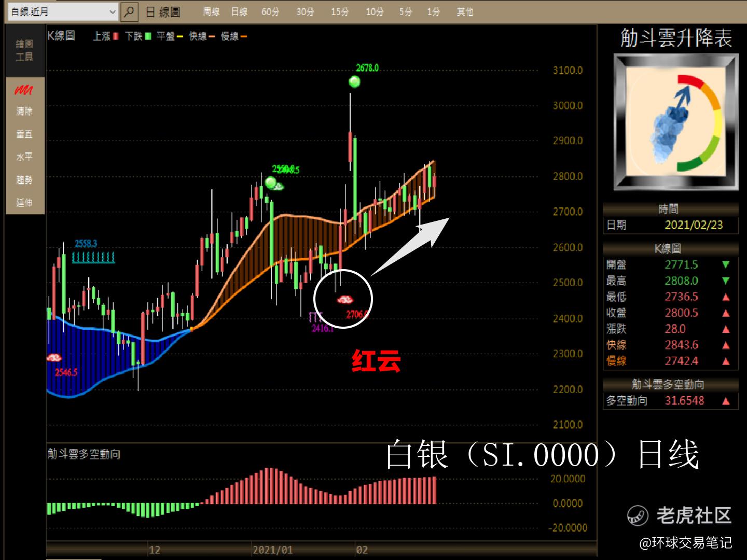Click the 快線 legend color line

pos(212,36)
